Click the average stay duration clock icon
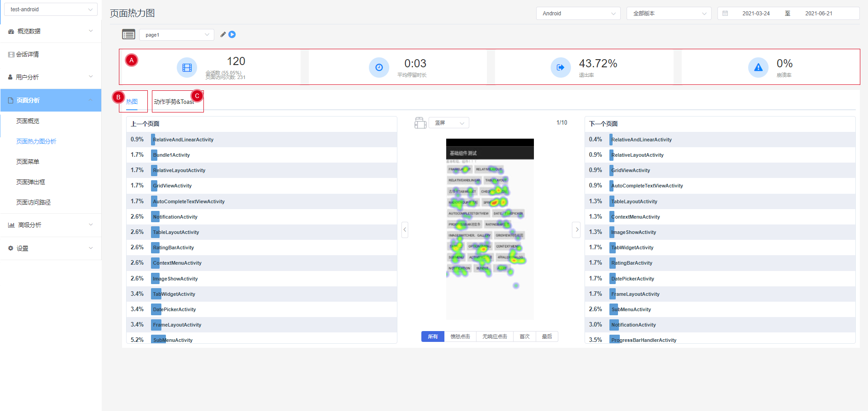 coord(379,68)
